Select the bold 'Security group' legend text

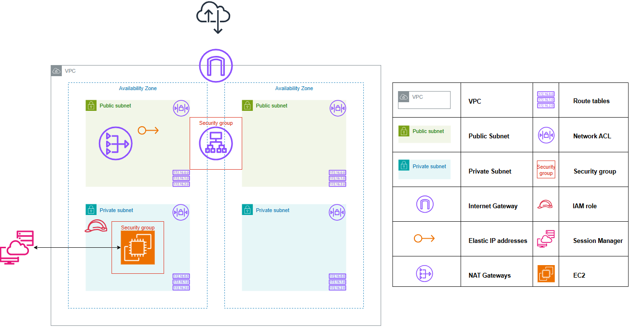coord(595,171)
